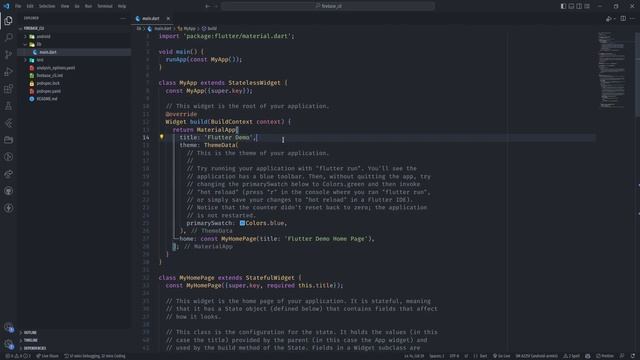Open the View menu
The image size is (640, 360).
tap(64, 6)
